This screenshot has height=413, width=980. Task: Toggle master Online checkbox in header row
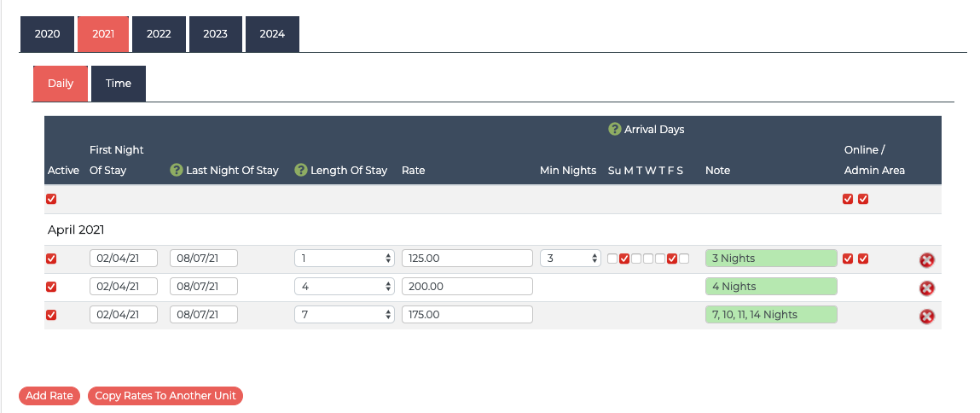[848, 199]
